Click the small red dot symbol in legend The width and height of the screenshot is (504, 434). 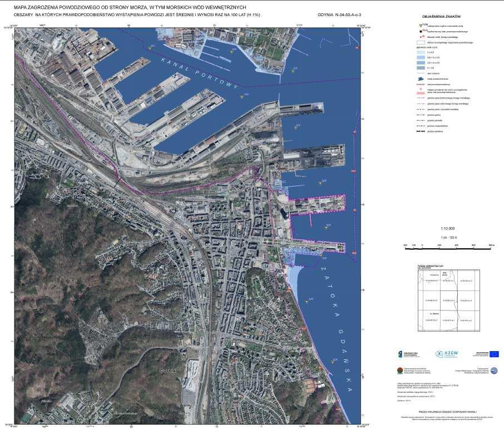point(421,37)
